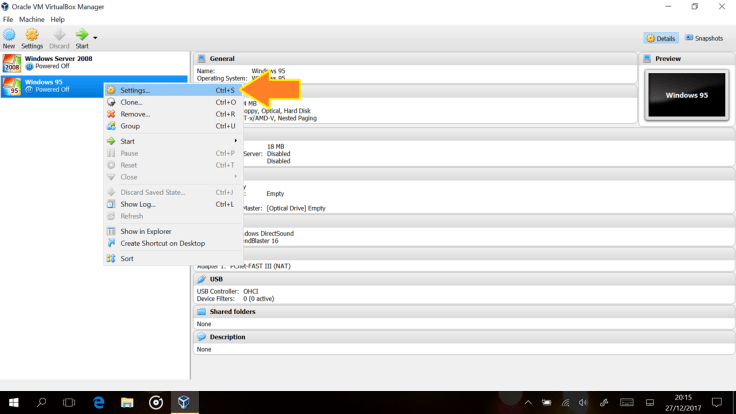Choose Settings... in the context menu
Viewport: 736px width, 414px height.
click(135, 90)
